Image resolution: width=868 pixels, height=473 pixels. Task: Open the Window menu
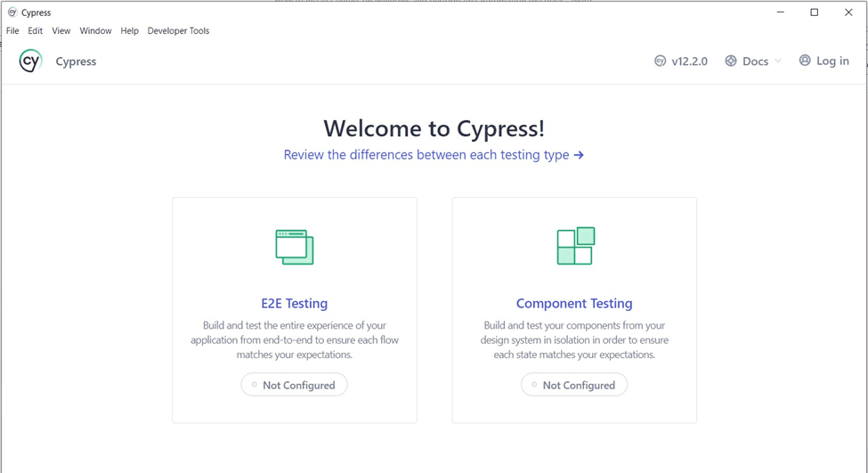pyautogui.click(x=95, y=30)
